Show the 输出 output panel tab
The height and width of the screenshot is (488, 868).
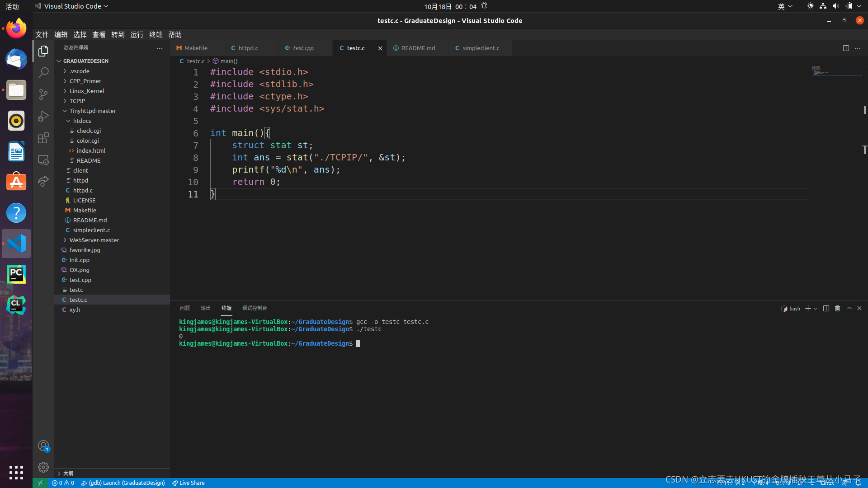(206, 308)
